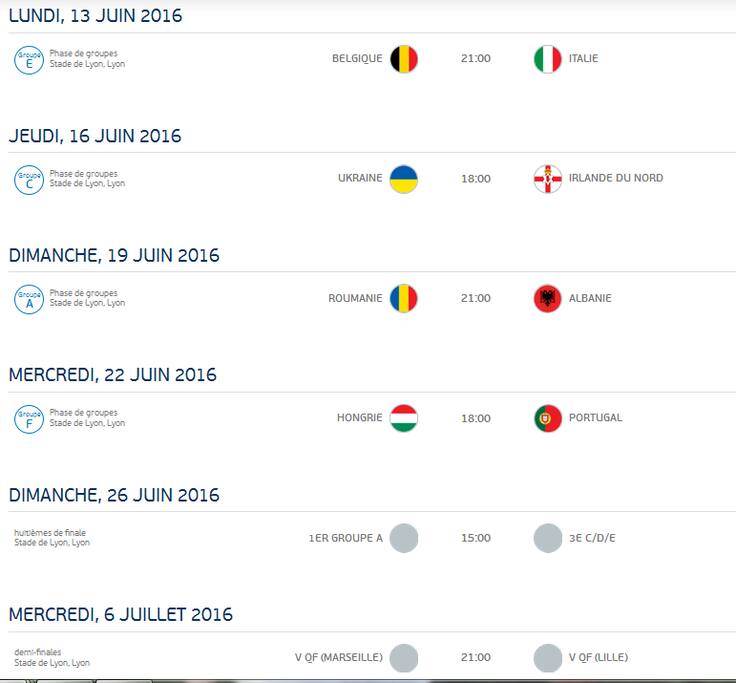Click the Northern Ireland flag icon
The image size is (736, 683).
tap(547, 179)
